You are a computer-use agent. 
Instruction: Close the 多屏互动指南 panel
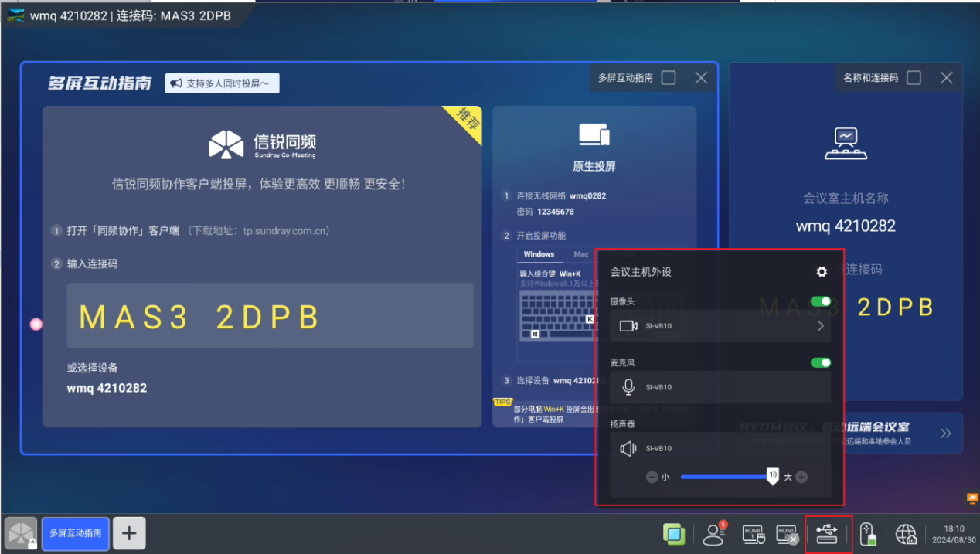(x=701, y=77)
